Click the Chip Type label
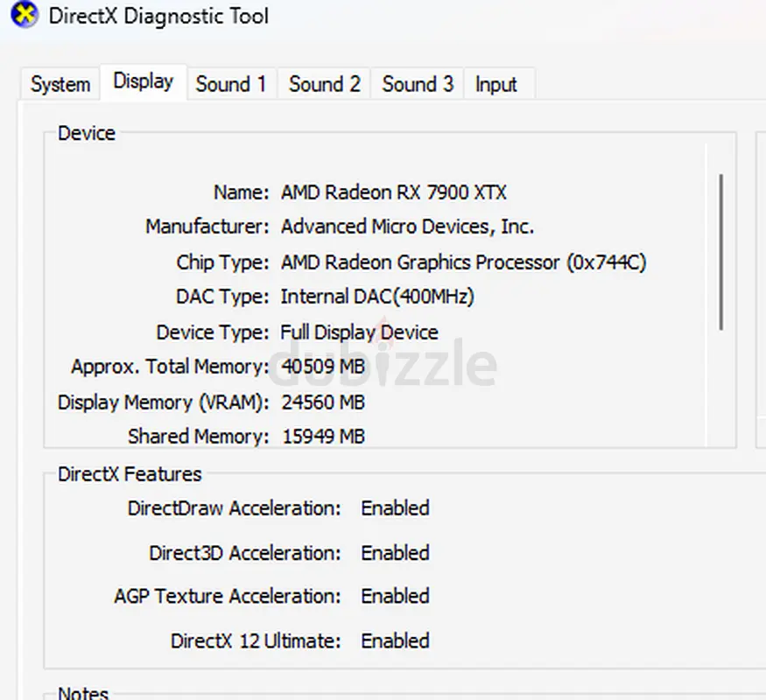The width and height of the screenshot is (766, 700). click(222, 262)
